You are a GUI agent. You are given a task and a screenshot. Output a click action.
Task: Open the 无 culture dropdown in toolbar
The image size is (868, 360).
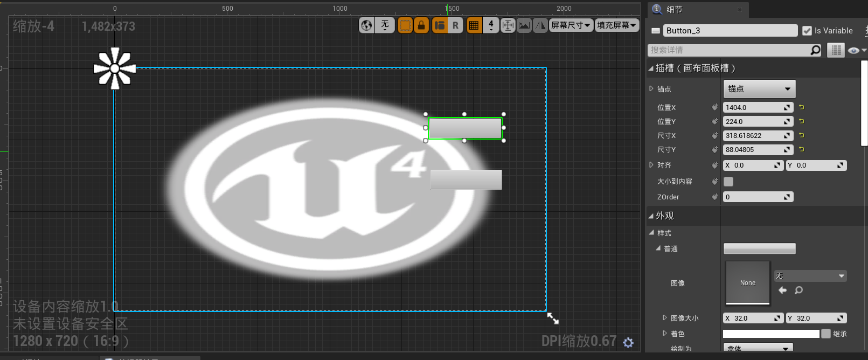(x=385, y=25)
